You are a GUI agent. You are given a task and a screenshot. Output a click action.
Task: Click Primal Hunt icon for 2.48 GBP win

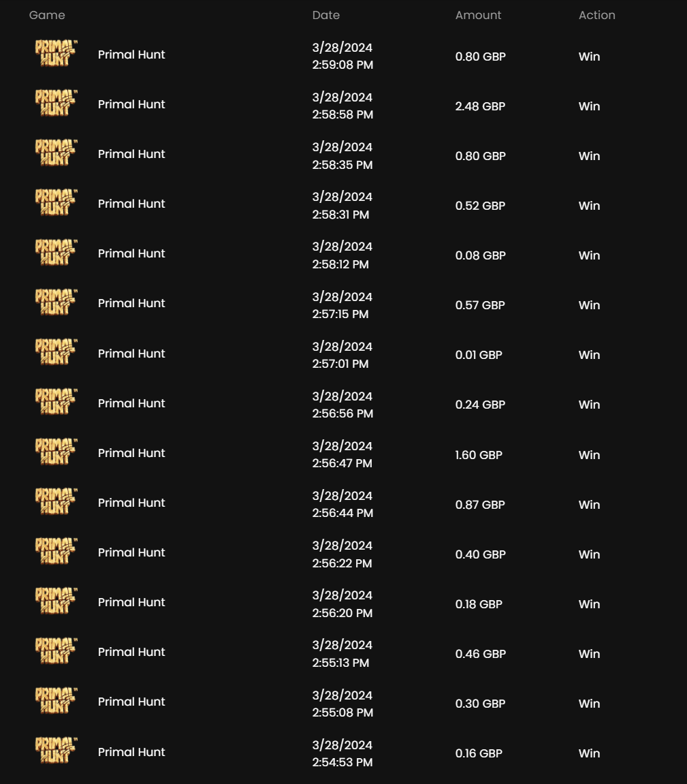56,105
